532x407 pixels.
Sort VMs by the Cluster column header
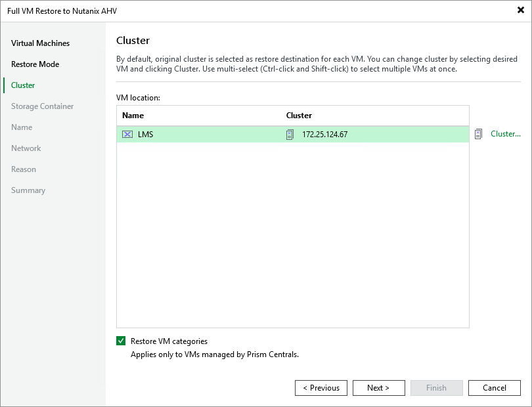click(299, 115)
